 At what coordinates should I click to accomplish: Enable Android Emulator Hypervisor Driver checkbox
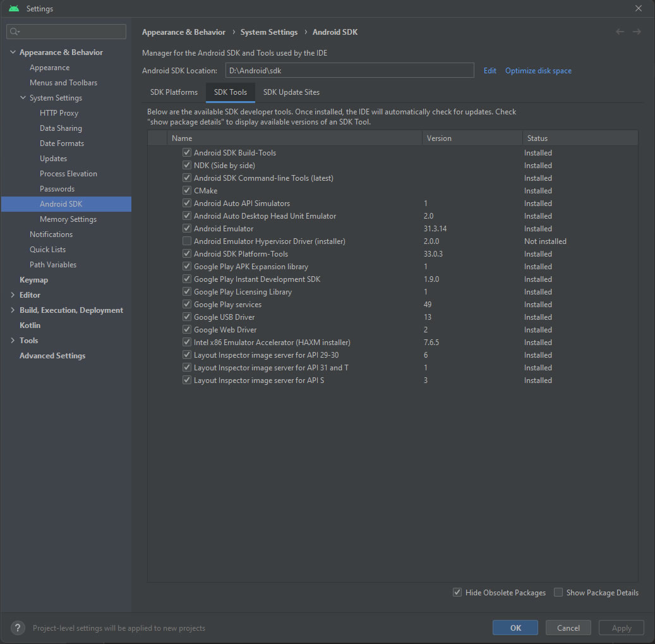pos(187,241)
